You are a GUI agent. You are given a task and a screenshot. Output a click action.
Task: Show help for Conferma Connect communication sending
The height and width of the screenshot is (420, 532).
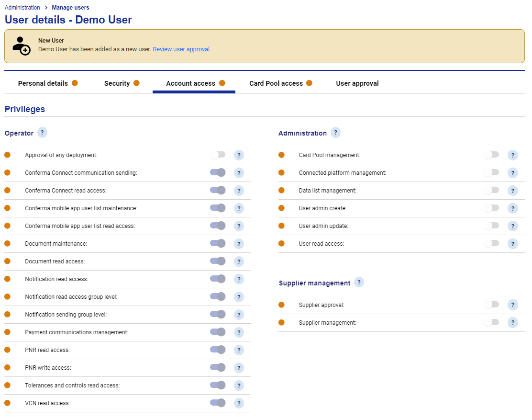239,173
